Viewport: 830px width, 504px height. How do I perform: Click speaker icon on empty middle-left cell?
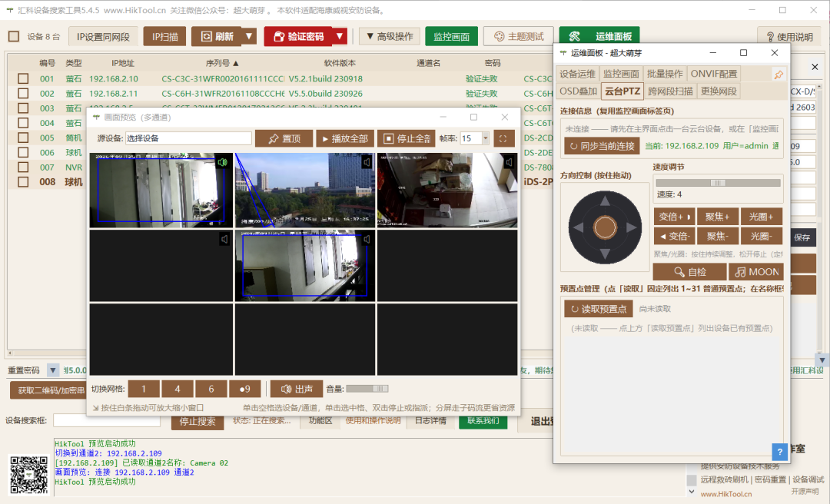coord(224,239)
